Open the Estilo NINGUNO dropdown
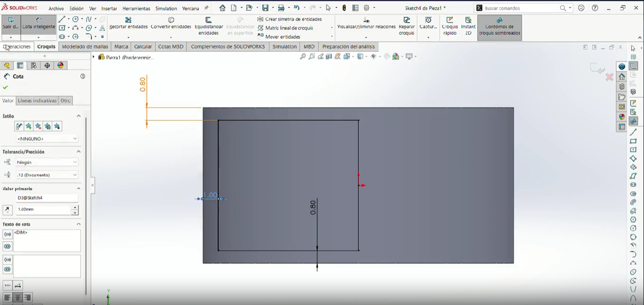The height and width of the screenshot is (305, 644). 47,139
